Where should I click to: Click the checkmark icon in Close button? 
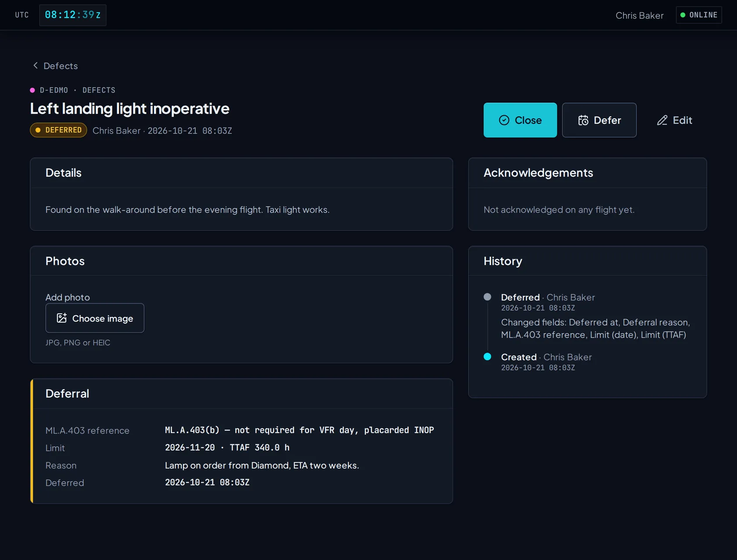pyautogui.click(x=504, y=120)
